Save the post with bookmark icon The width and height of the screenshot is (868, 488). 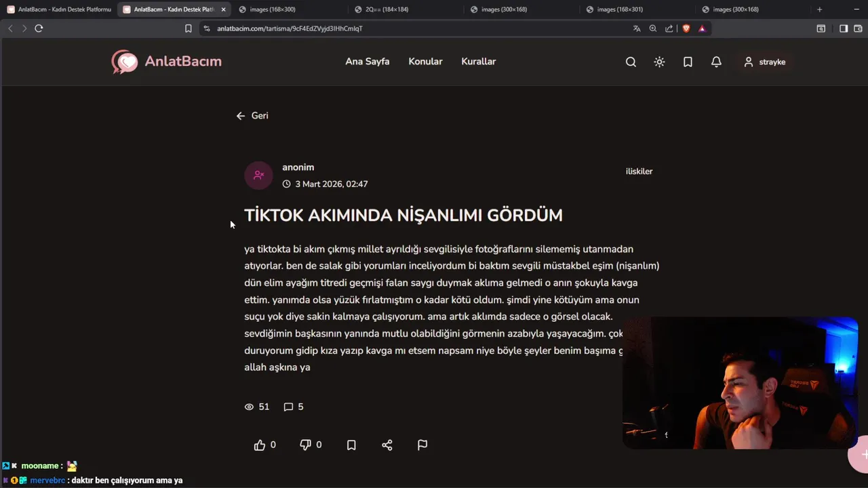[x=351, y=445]
